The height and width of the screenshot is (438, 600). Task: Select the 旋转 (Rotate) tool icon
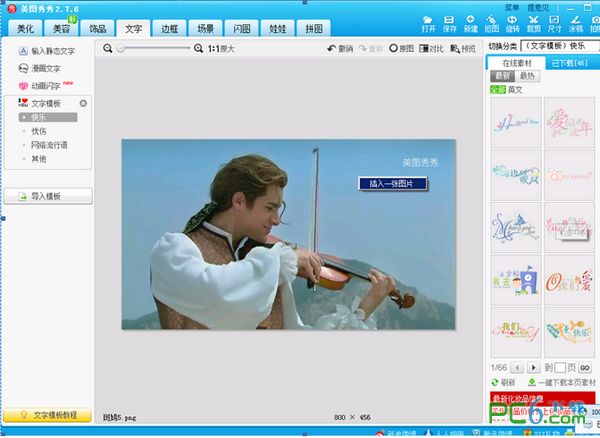coord(511,22)
